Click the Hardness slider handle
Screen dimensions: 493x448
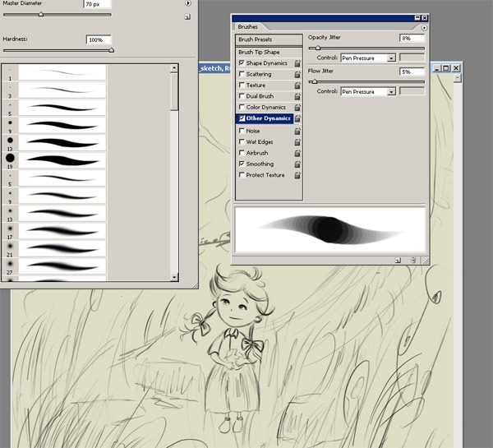(x=111, y=50)
